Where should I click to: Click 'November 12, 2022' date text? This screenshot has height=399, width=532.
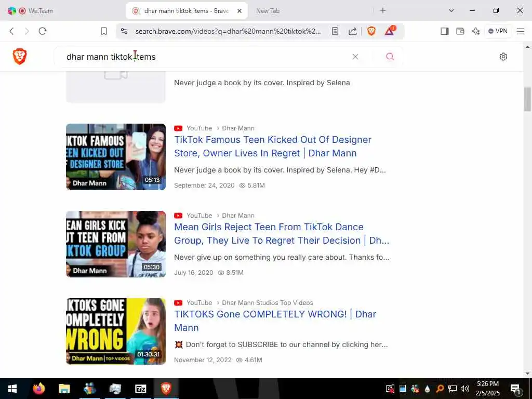click(x=203, y=360)
